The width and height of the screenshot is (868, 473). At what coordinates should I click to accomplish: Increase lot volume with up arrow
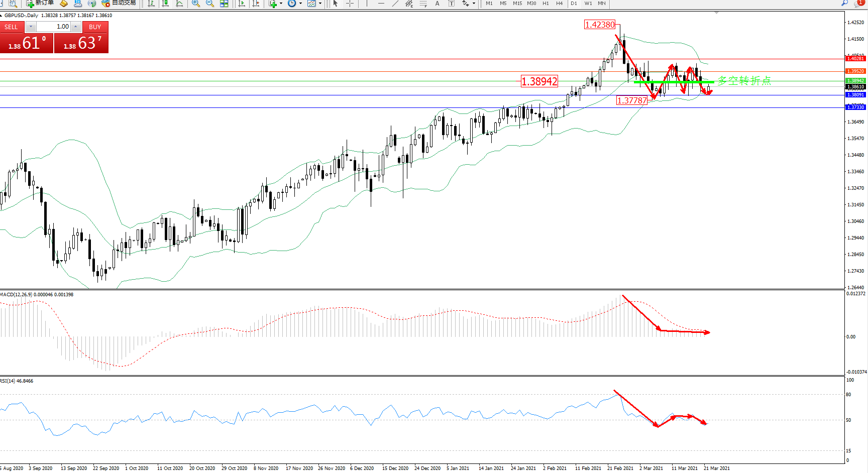click(76, 27)
